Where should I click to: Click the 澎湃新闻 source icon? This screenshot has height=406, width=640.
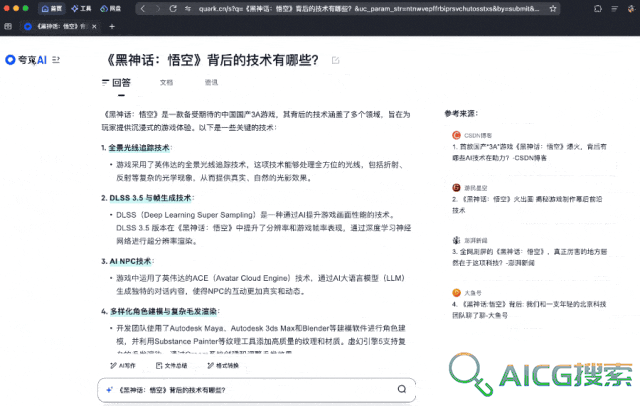456,240
